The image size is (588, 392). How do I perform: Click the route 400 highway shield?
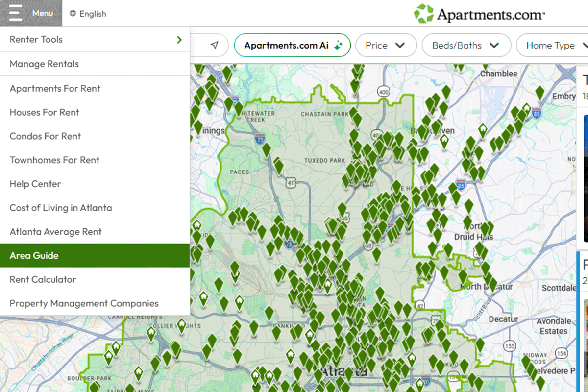click(384, 91)
